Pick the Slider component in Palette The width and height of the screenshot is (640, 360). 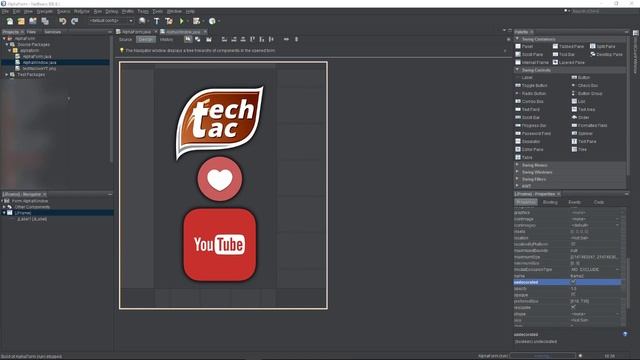pos(580,118)
